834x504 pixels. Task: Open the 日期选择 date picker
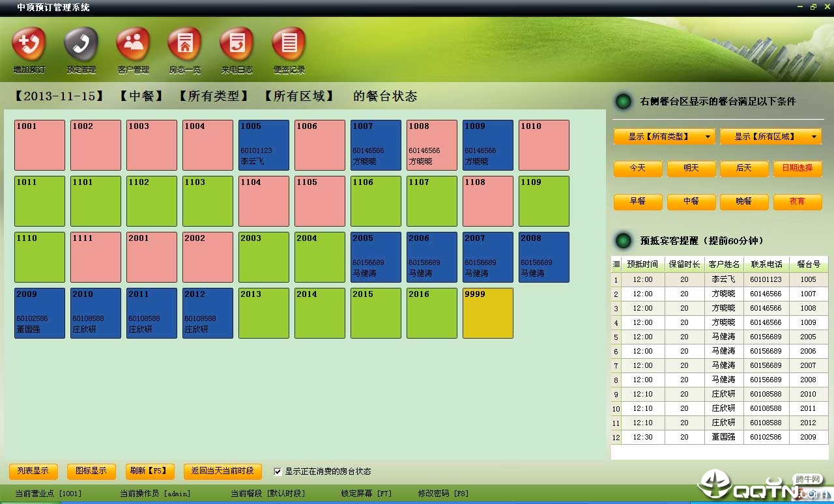tap(797, 169)
